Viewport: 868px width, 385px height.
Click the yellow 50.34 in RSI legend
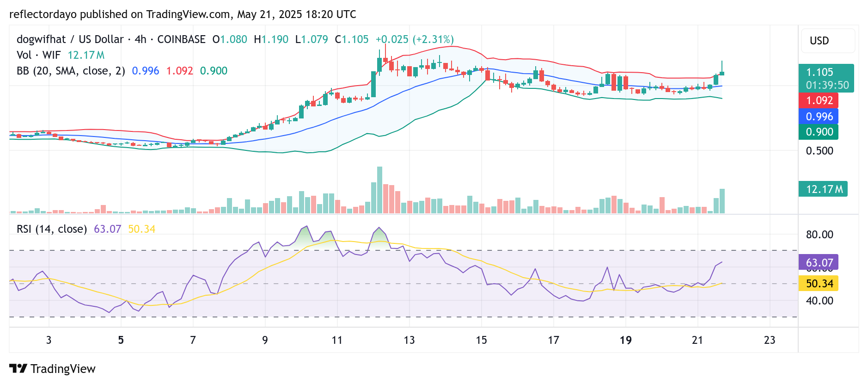point(142,229)
